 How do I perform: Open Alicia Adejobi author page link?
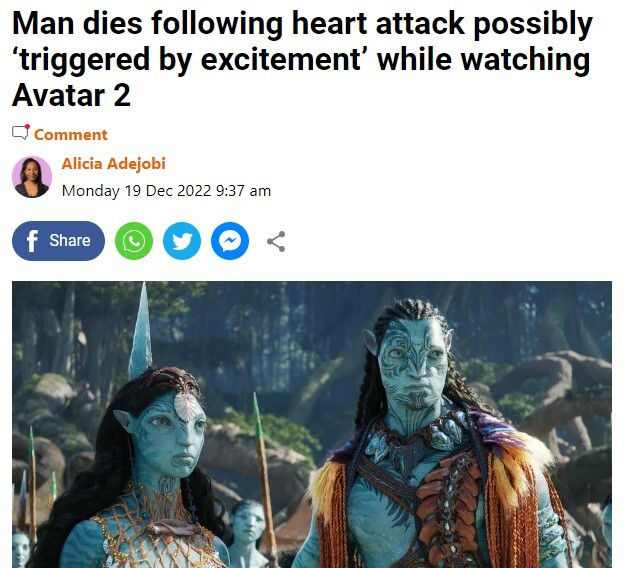[x=113, y=163]
